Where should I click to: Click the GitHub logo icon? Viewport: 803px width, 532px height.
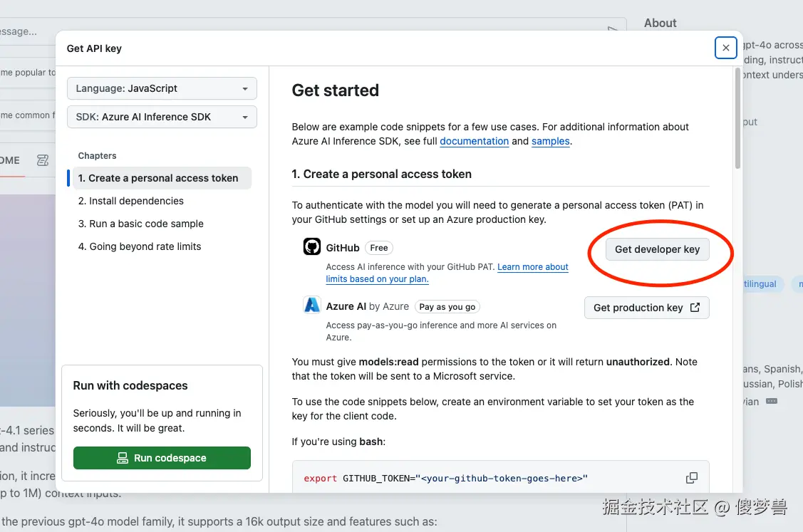click(312, 247)
